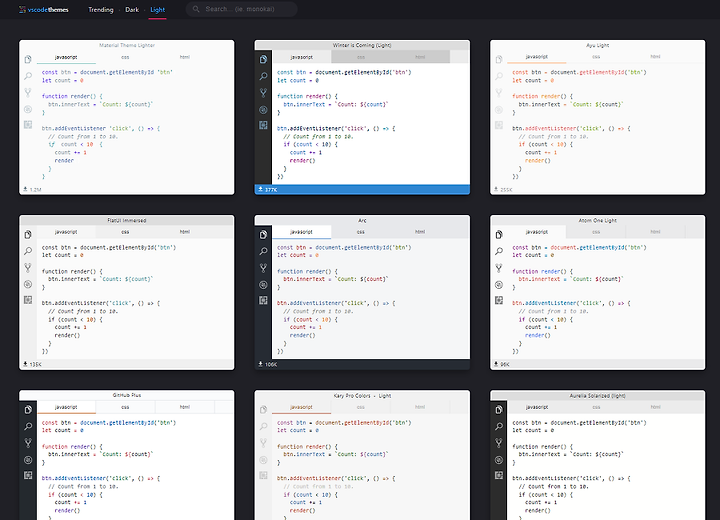The height and width of the screenshot is (520, 720).
Task: Select html tab in Ayu Light card
Action: [x=655, y=57]
